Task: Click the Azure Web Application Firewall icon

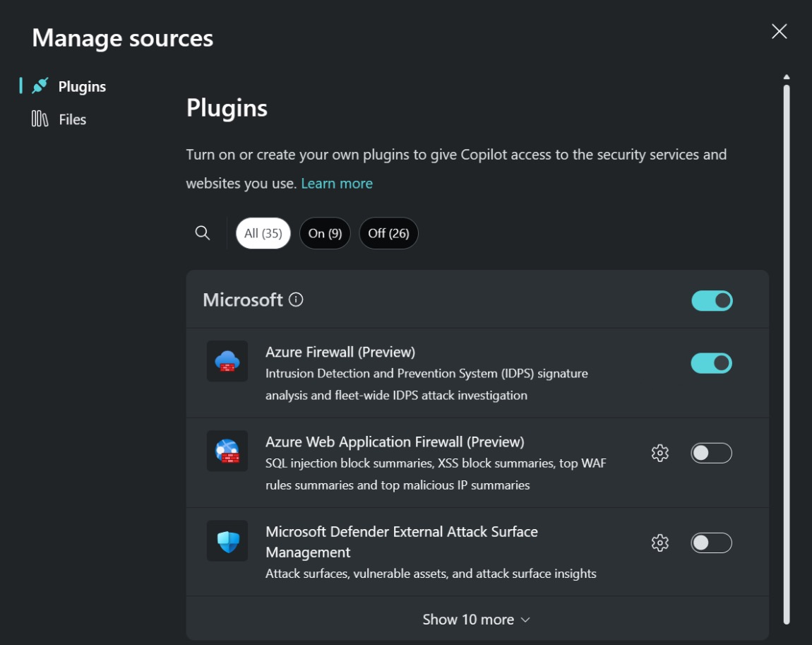Action: click(227, 451)
